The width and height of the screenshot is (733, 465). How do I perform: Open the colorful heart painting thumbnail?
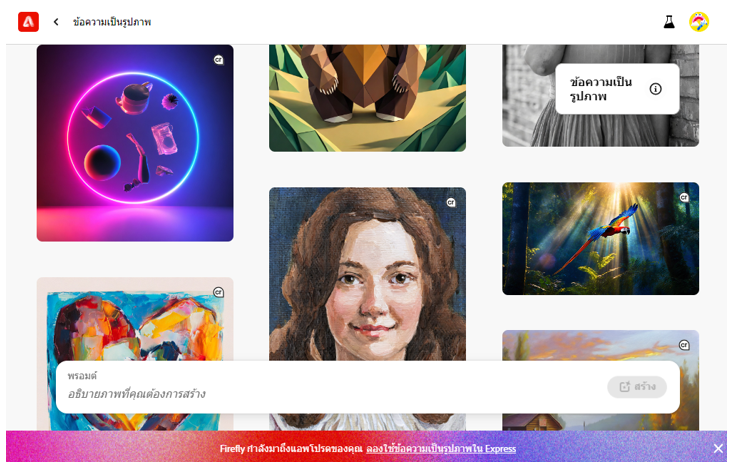135,319
